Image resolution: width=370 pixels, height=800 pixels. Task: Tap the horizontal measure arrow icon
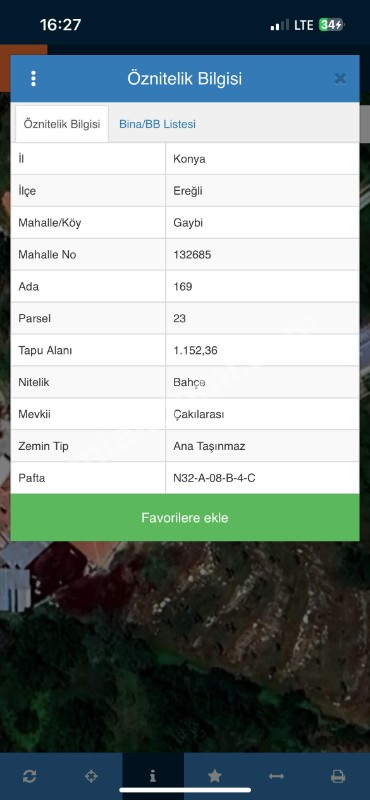pos(276,776)
